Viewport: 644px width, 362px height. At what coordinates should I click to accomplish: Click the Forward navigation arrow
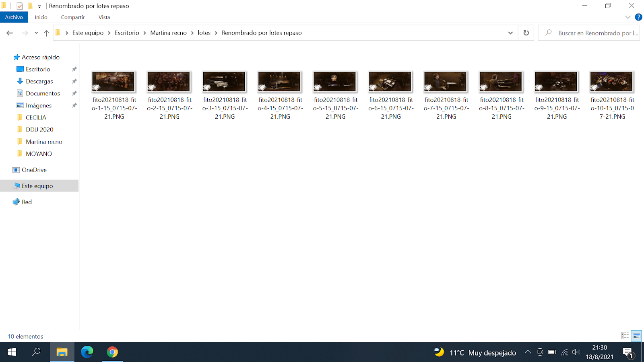click(x=25, y=33)
